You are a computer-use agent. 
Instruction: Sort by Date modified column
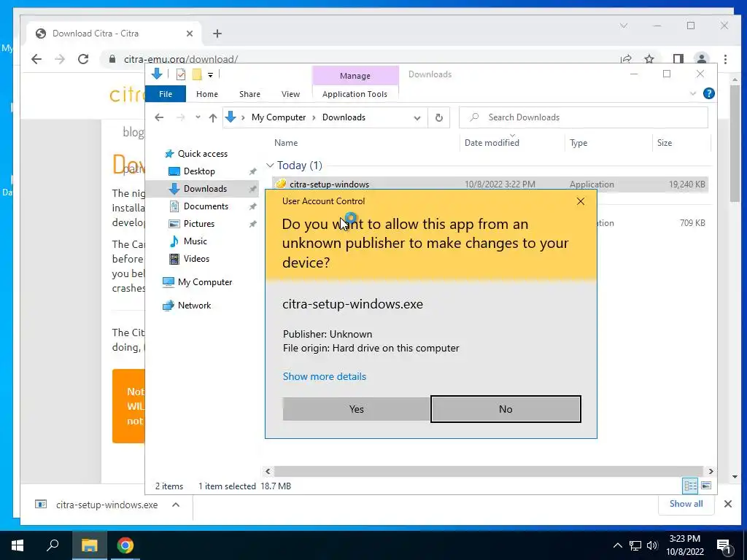tap(492, 143)
